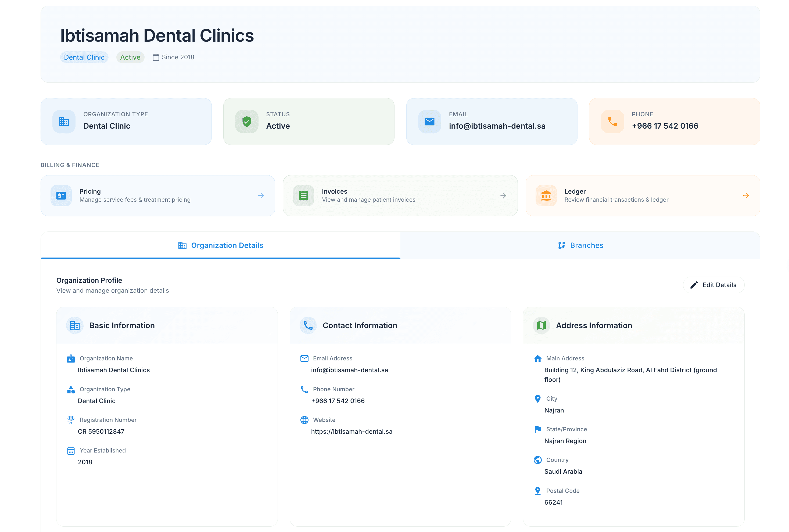
Task: Switch to the Branches tab
Action: [580, 245]
